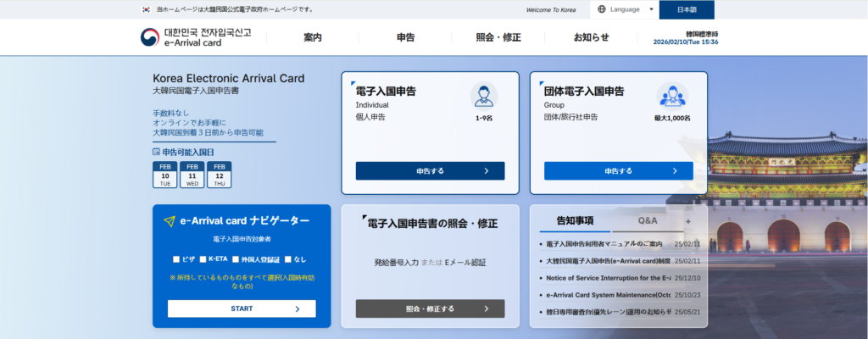Click the Korean flag icon in top bar
Screen dimensions: 868x339
coord(146,9)
